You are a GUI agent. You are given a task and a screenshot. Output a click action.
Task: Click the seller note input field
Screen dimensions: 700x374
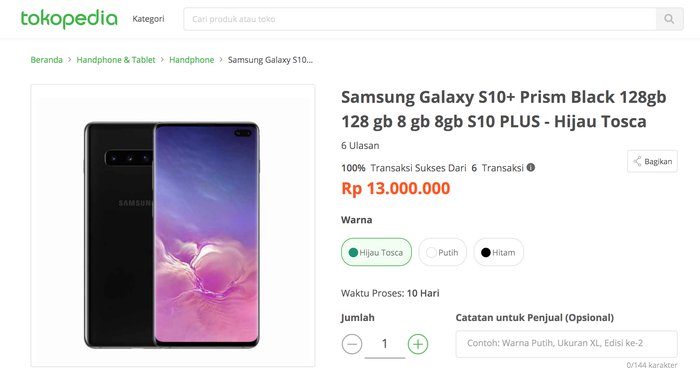(567, 344)
